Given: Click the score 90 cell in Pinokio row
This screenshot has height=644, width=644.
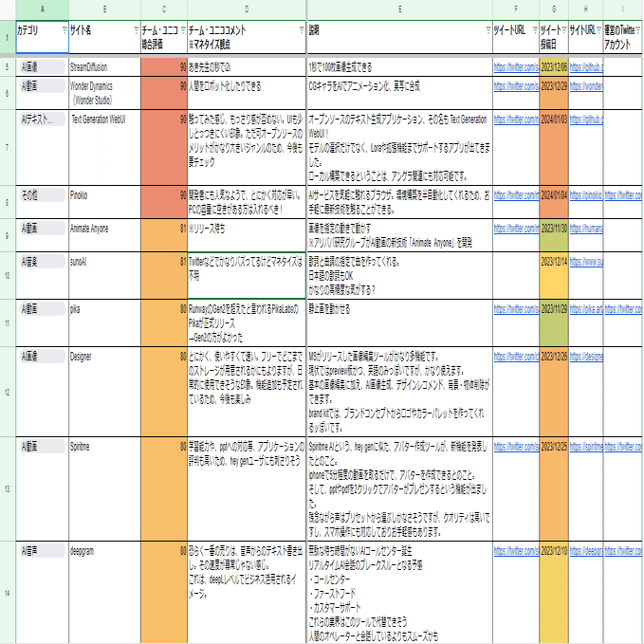Looking at the screenshot, I should (x=164, y=202).
